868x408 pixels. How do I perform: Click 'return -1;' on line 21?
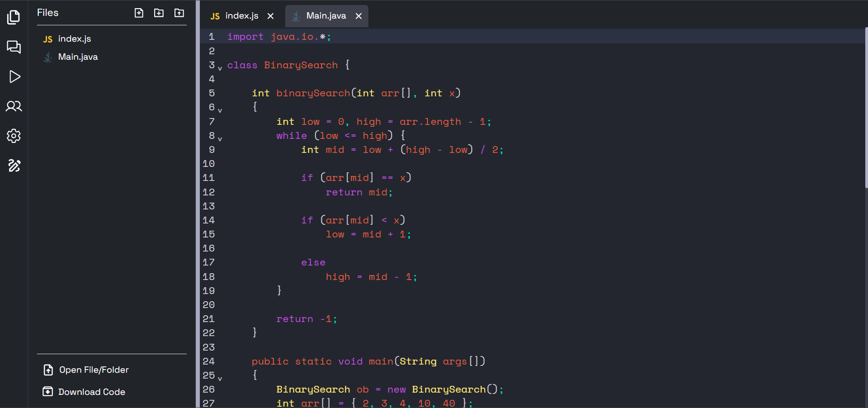click(307, 319)
